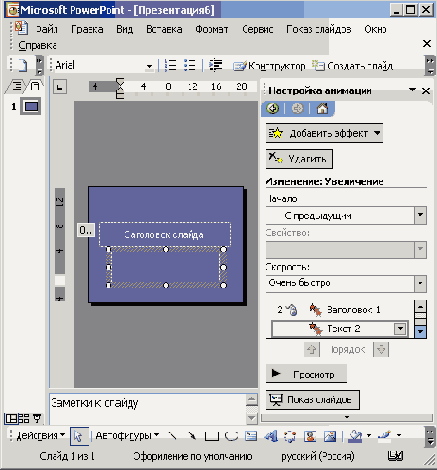The height and width of the screenshot is (470, 437).
Task: Open the task pane selector dropdown arrow
Action: (x=412, y=90)
